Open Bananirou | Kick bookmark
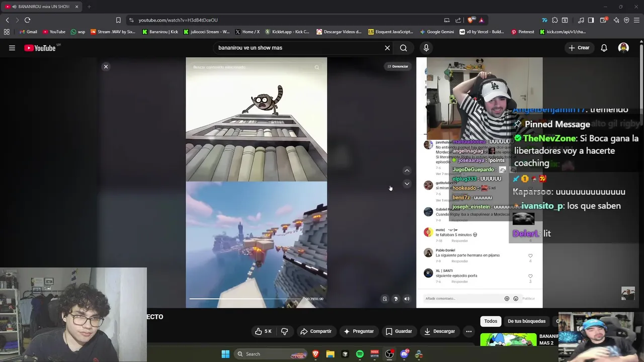Image resolution: width=644 pixels, height=362 pixels. pyautogui.click(x=160, y=32)
